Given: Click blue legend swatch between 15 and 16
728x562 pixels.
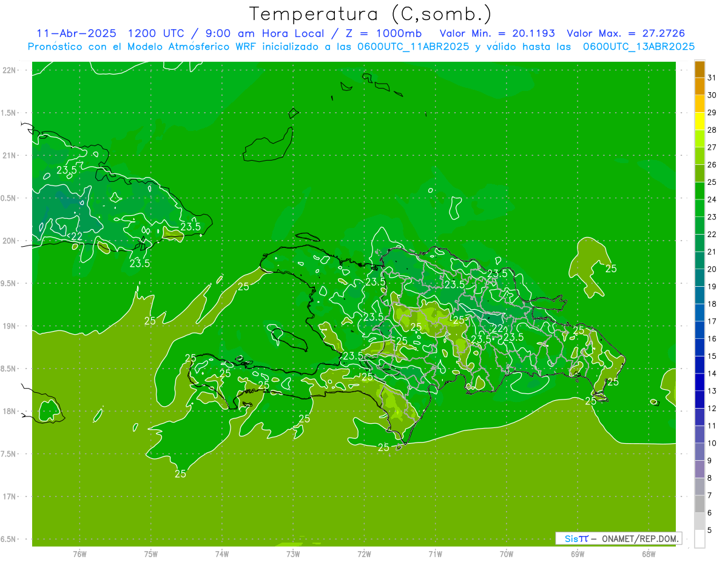Looking at the screenshot, I should [699, 347].
